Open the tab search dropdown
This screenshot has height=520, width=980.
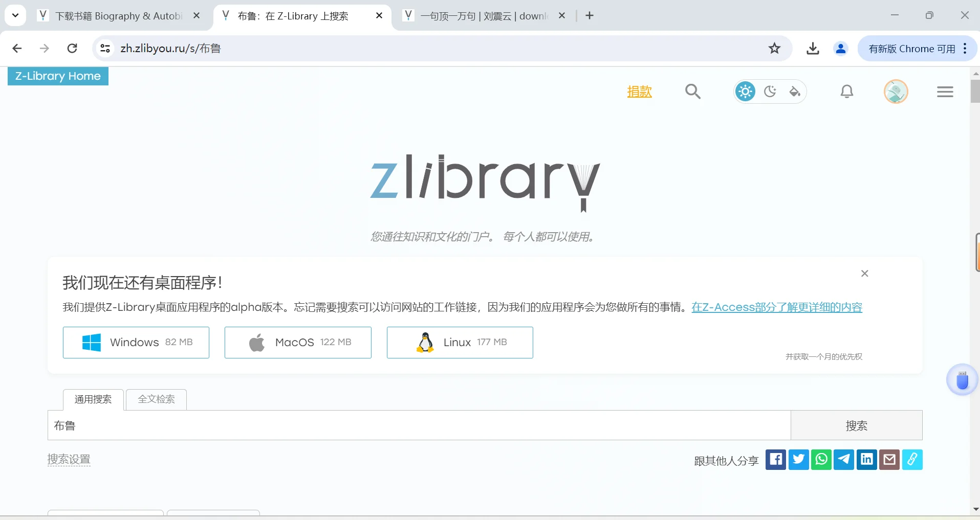pyautogui.click(x=15, y=15)
